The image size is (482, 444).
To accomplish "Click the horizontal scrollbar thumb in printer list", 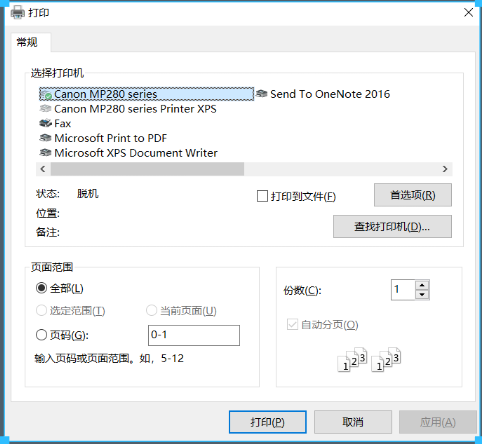I will coord(147,169).
